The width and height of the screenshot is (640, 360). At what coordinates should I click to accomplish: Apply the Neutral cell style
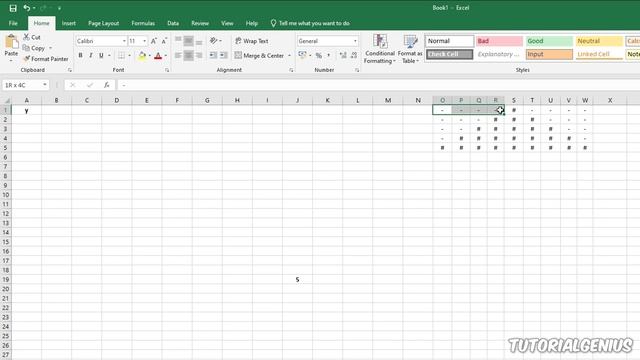(x=599, y=41)
